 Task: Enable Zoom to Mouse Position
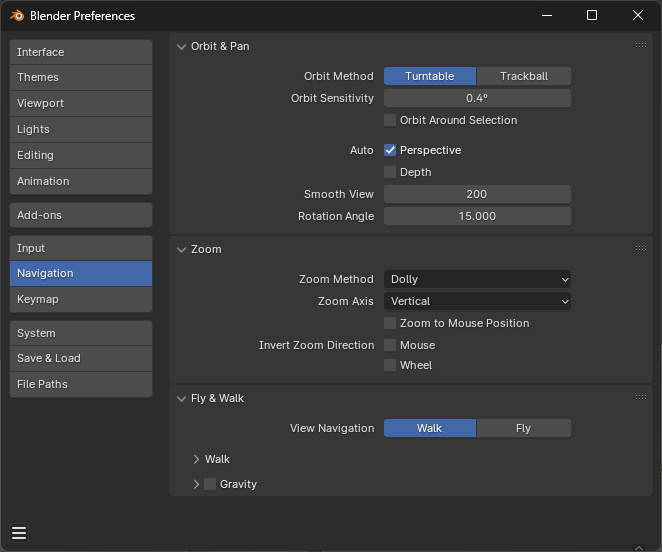(390, 323)
